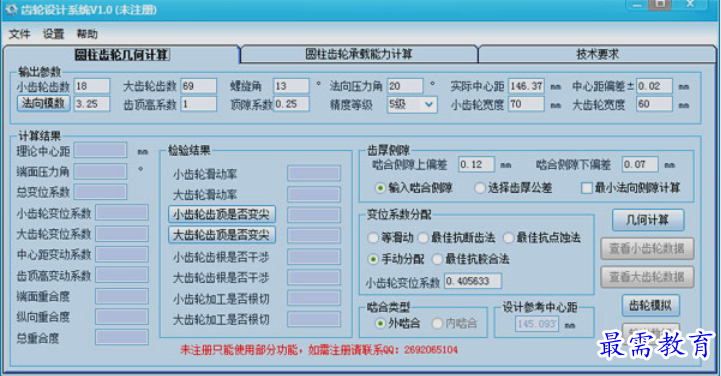
Task: Click 法向压力角 input field
Action: [405, 86]
